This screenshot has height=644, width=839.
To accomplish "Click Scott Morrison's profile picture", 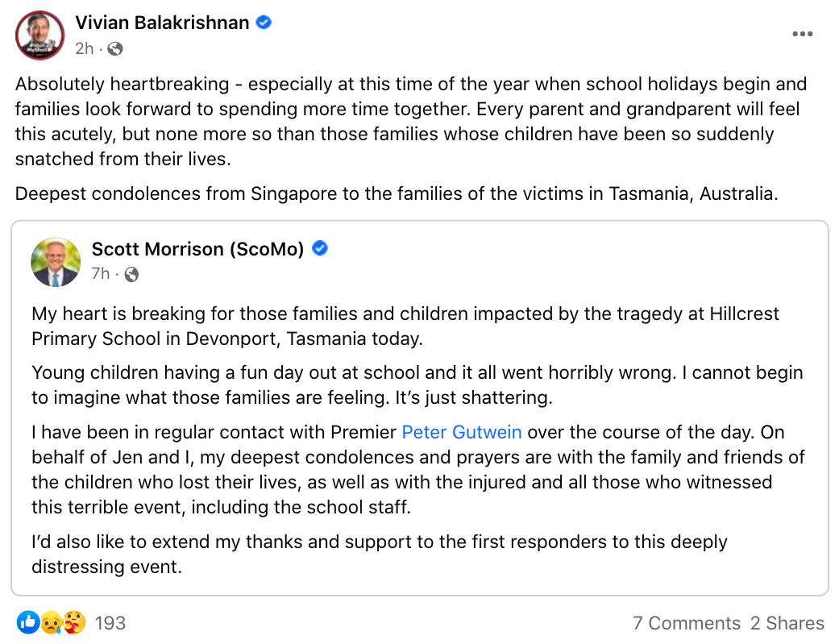I will (56, 262).
